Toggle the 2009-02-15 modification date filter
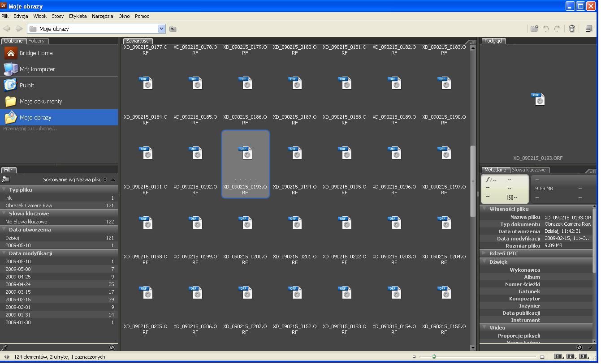 point(18,300)
